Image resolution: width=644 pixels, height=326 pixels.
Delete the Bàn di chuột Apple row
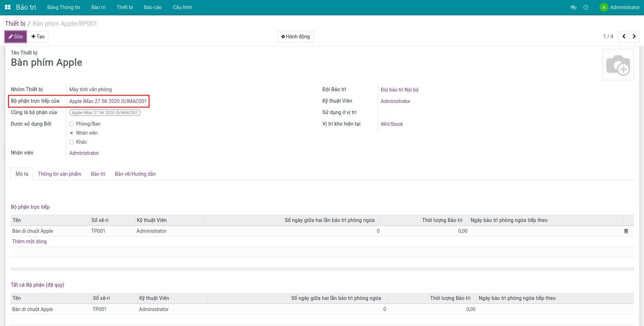626,231
